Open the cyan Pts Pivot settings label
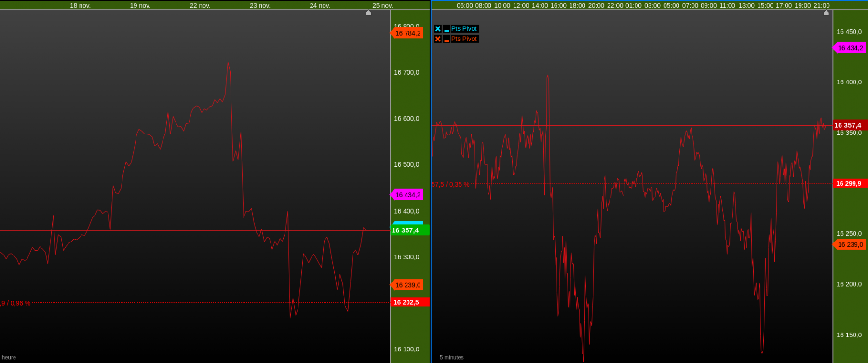The width and height of the screenshot is (868, 363). 464,29
